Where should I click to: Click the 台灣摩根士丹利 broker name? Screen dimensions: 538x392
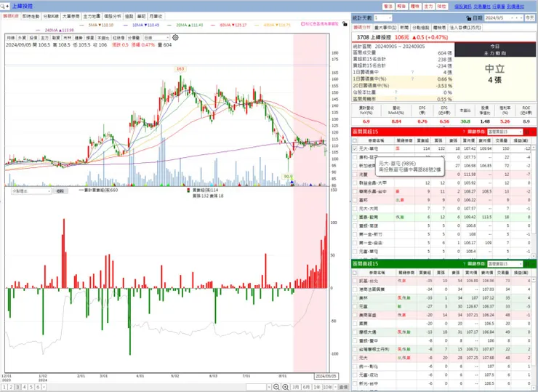374,349
